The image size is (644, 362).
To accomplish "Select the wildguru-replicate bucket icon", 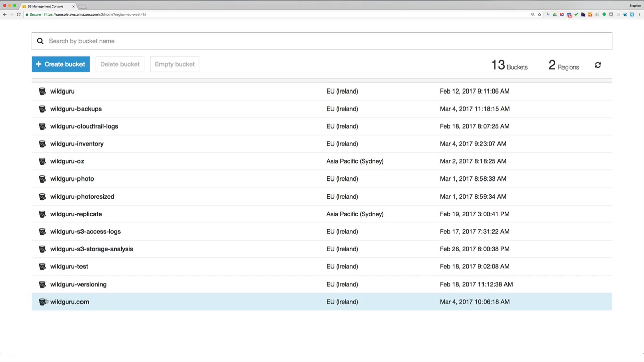I will (x=42, y=214).
